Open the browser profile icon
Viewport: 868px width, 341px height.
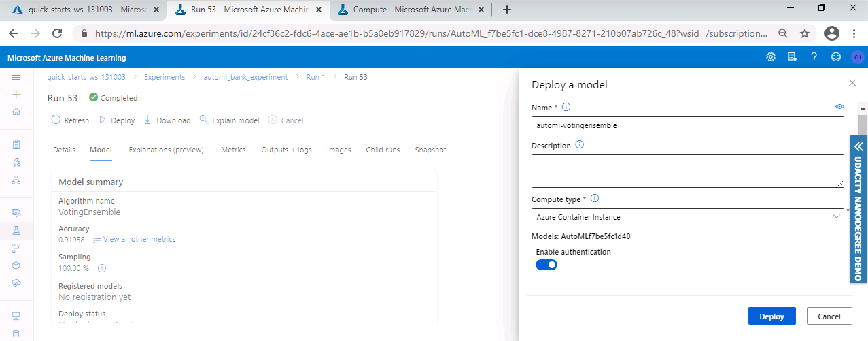click(x=831, y=33)
